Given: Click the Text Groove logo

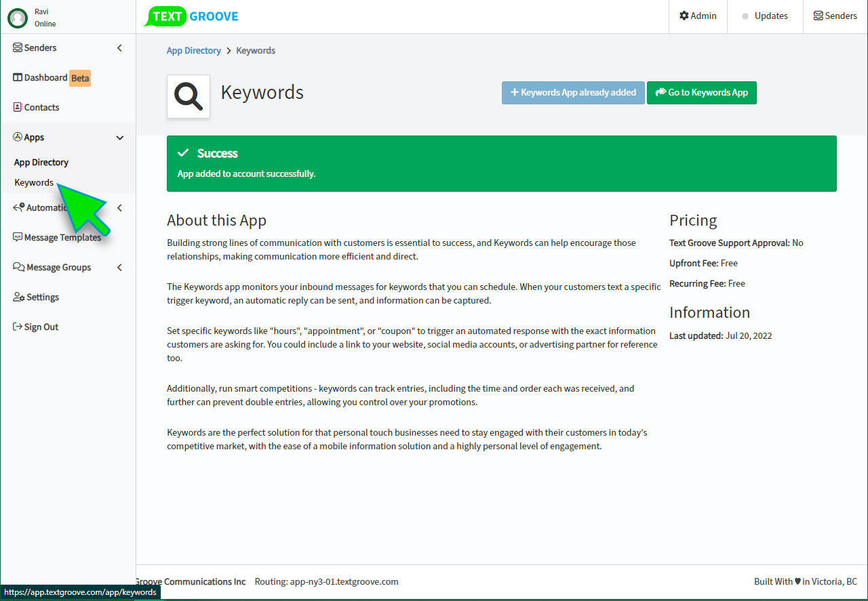Looking at the screenshot, I should pyautogui.click(x=191, y=16).
